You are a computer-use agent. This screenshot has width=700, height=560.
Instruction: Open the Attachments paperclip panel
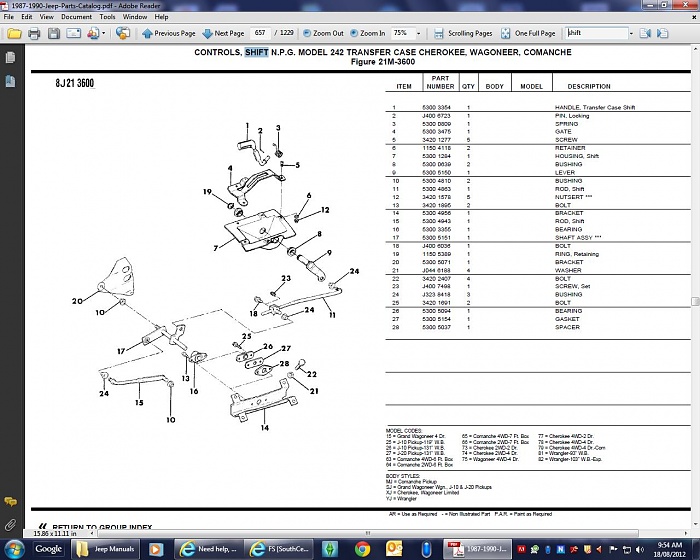click(x=10, y=525)
